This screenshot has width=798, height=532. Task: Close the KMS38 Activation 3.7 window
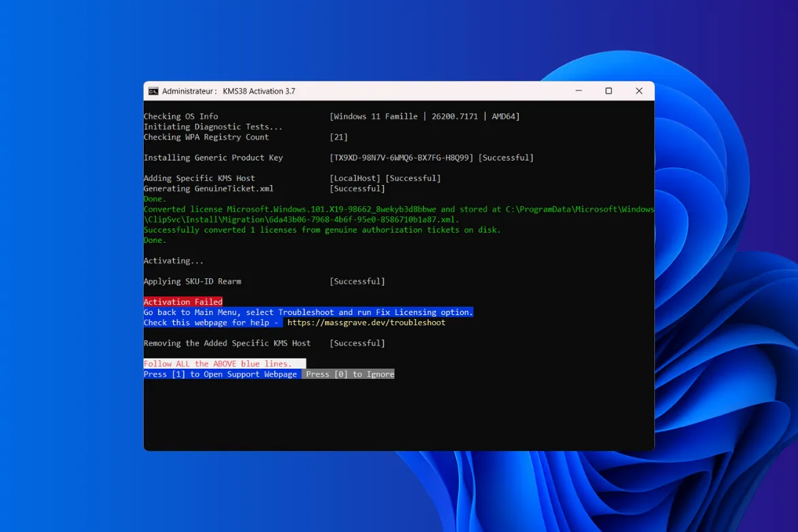point(639,90)
